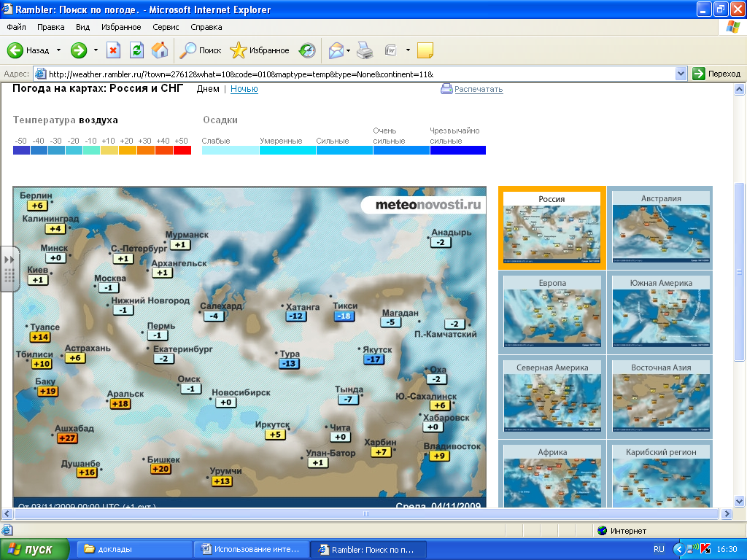The image size is (747, 560).
Task: Click the horizontal scrollbar right arrow
Action: click(x=727, y=514)
